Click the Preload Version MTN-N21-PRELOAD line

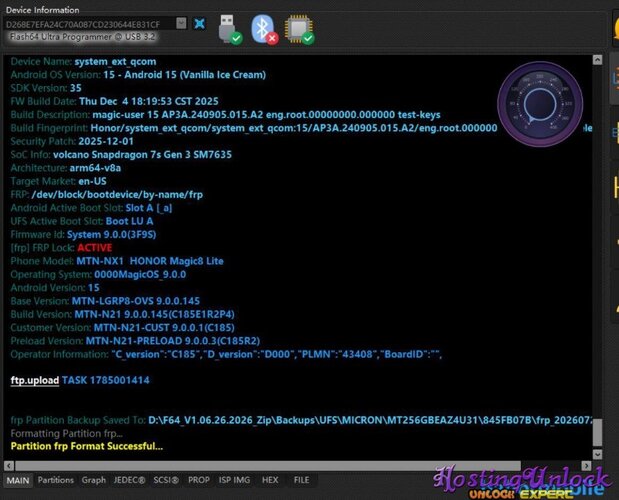coord(135,341)
